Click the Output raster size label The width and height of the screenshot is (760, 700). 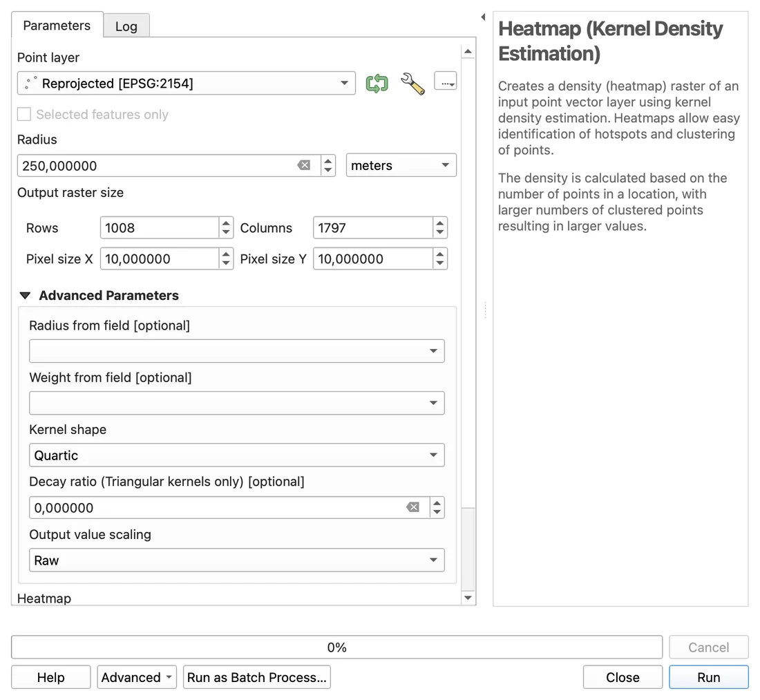[x=70, y=193]
